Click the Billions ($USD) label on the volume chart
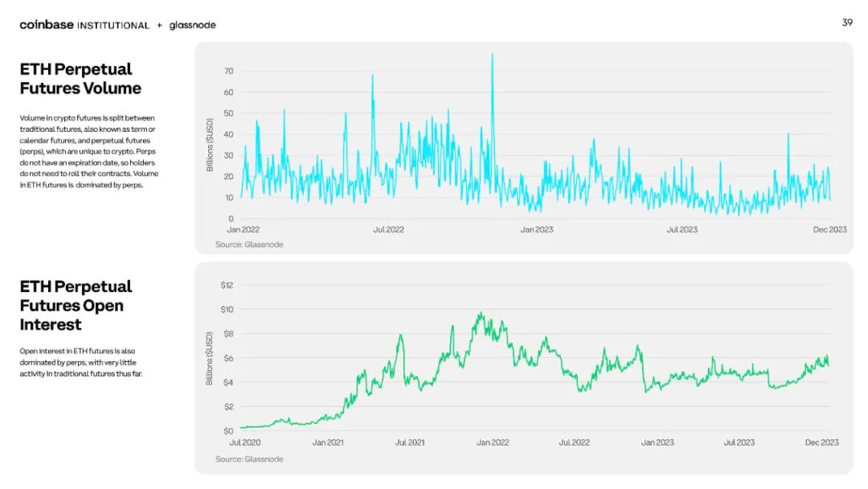Viewport: 868px width, 489px height. pyautogui.click(x=210, y=145)
